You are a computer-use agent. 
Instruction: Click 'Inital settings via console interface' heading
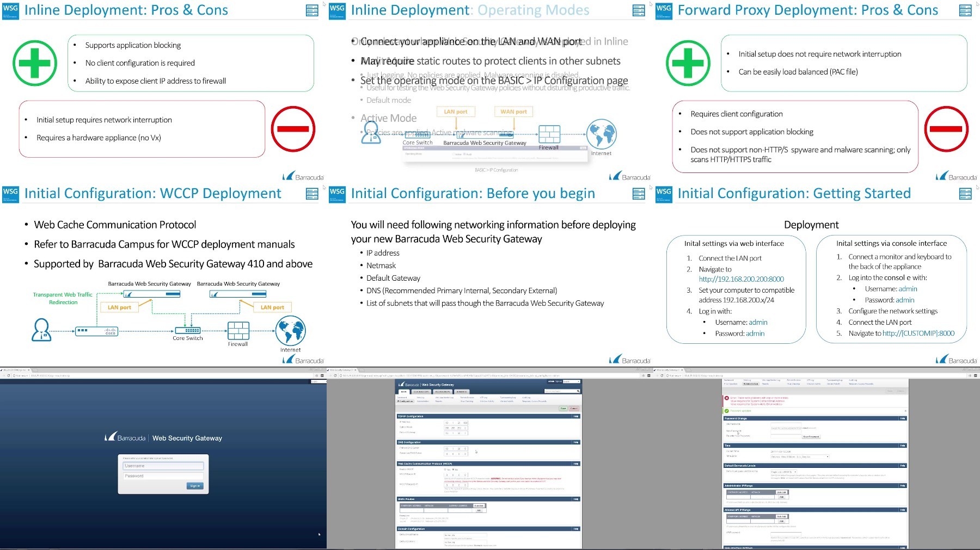pyautogui.click(x=891, y=243)
